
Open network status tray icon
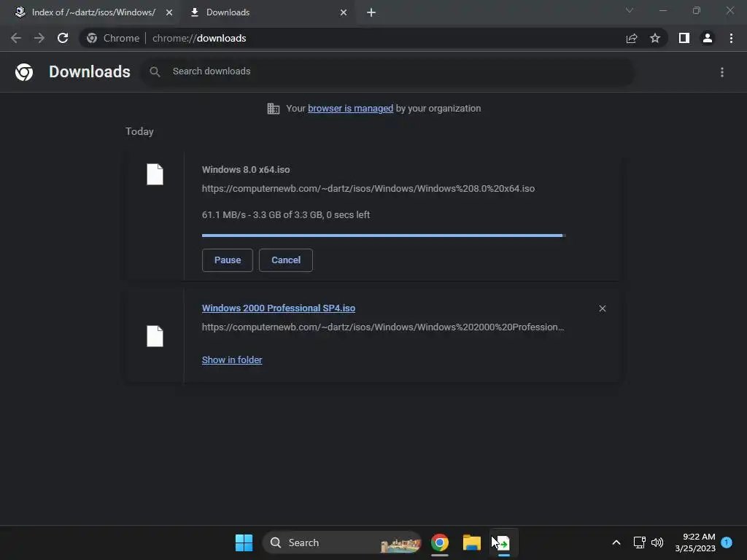(639, 542)
